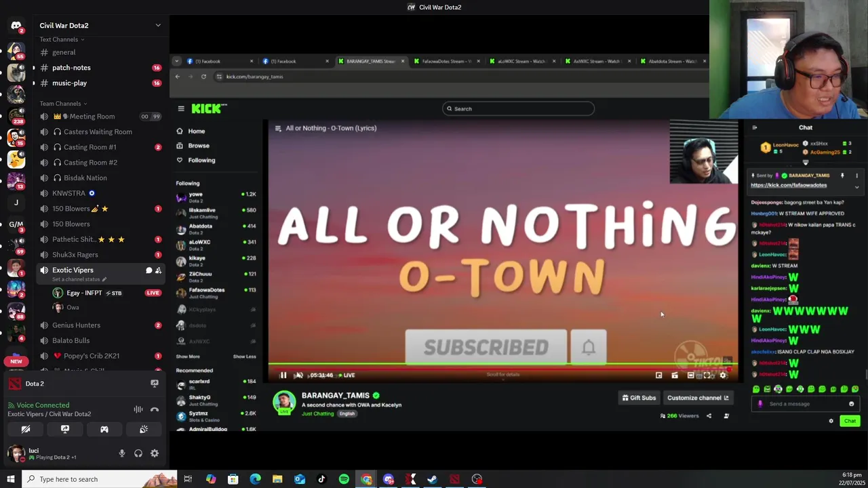
Task: Open the Discord soundboard button
Action: pyautogui.click(x=144, y=429)
